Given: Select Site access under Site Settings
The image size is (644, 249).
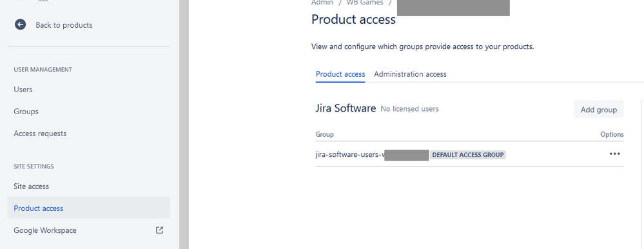Looking at the screenshot, I should (x=31, y=186).
